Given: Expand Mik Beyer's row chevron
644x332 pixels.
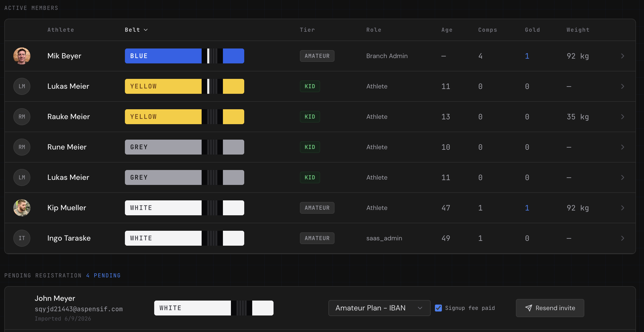Looking at the screenshot, I should pyautogui.click(x=622, y=56).
